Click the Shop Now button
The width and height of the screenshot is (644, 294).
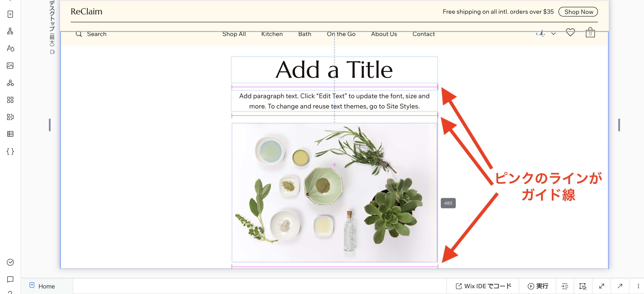pyautogui.click(x=578, y=12)
